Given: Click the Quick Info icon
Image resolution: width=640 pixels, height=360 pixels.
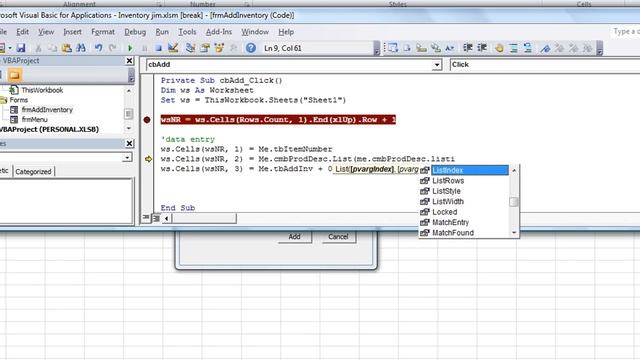Looking at the screenshot, I should coord(421,48).
